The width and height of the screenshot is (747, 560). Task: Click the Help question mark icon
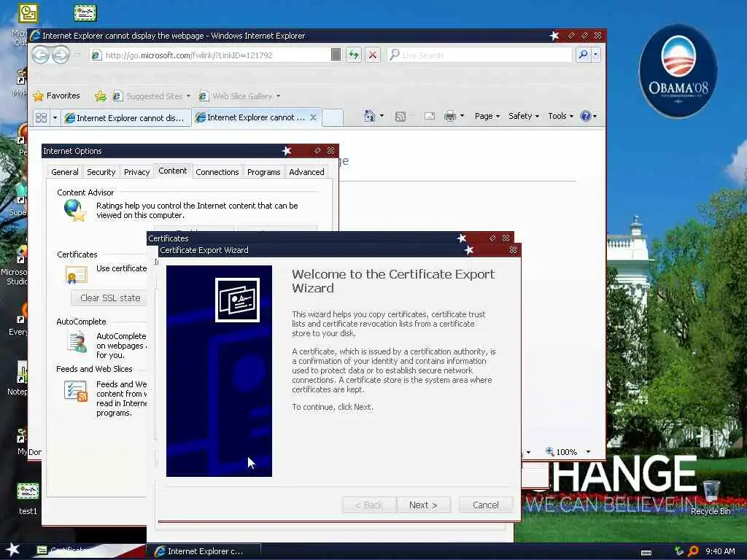[586, 116]
